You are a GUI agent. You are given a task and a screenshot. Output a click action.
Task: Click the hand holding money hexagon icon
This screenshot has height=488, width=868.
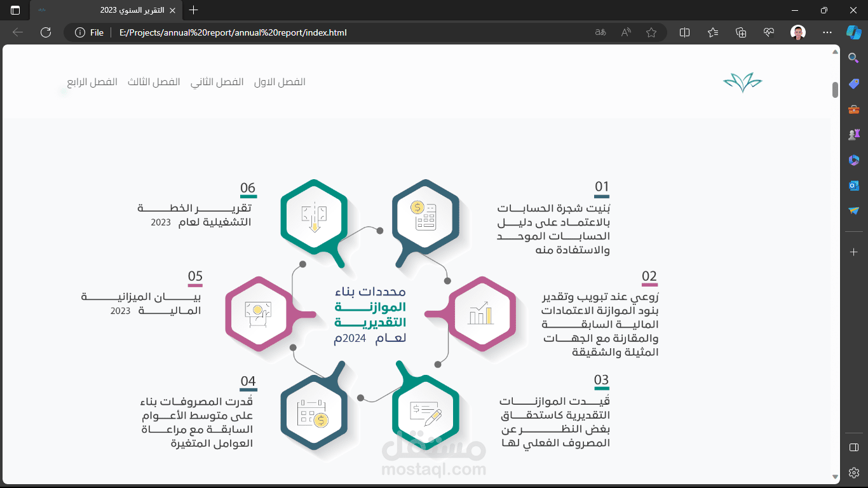tap(258, 314)
